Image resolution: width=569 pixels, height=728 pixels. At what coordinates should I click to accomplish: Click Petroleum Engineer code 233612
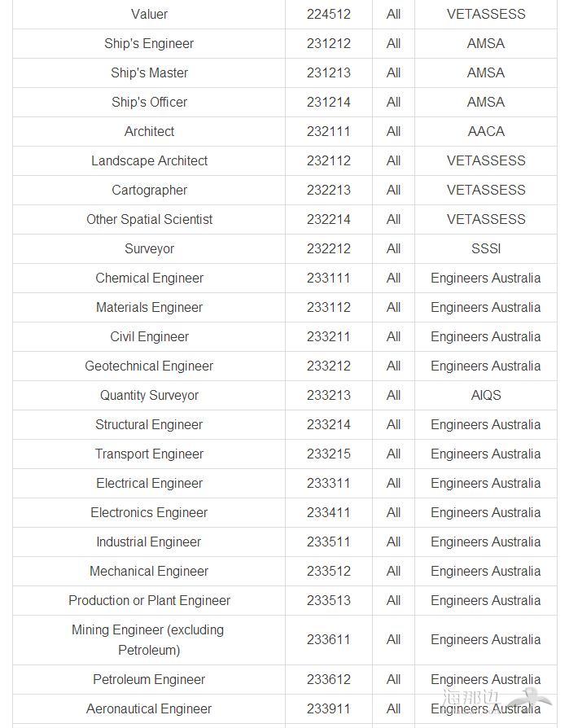[329, 679]
